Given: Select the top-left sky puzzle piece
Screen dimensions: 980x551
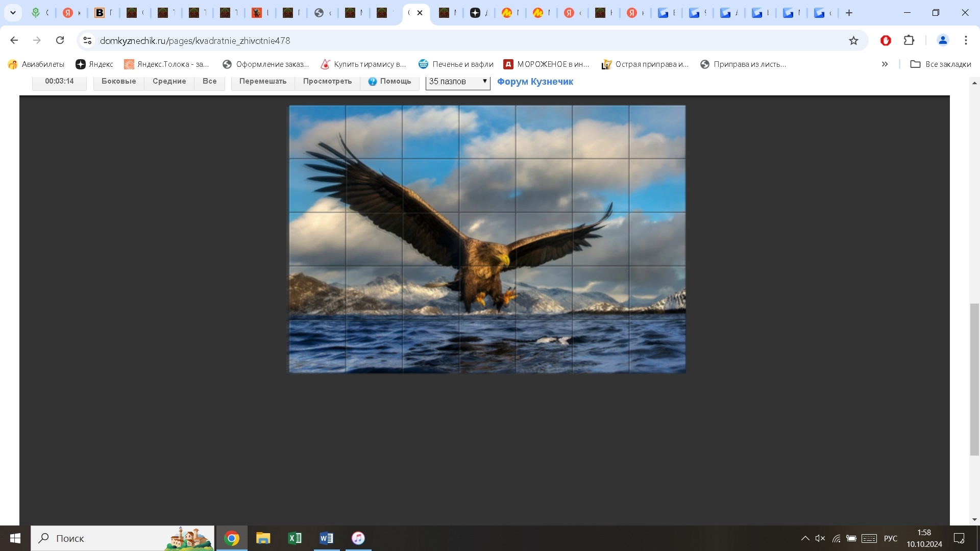Looking at the screenshot, I should [317, 132].
